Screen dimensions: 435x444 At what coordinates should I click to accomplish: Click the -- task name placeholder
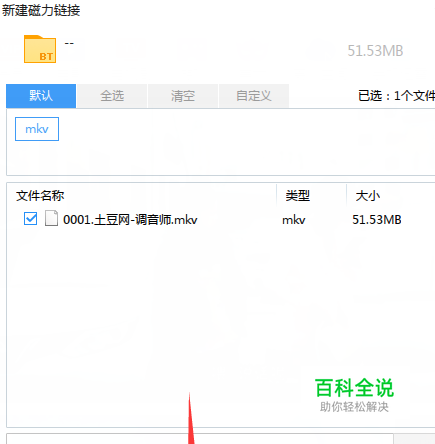[x=69, y=43]
